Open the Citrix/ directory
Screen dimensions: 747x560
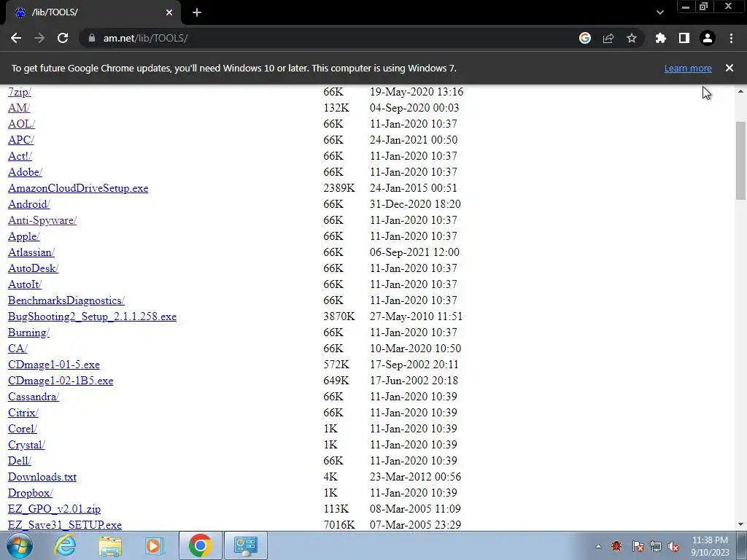coord(23,413)
